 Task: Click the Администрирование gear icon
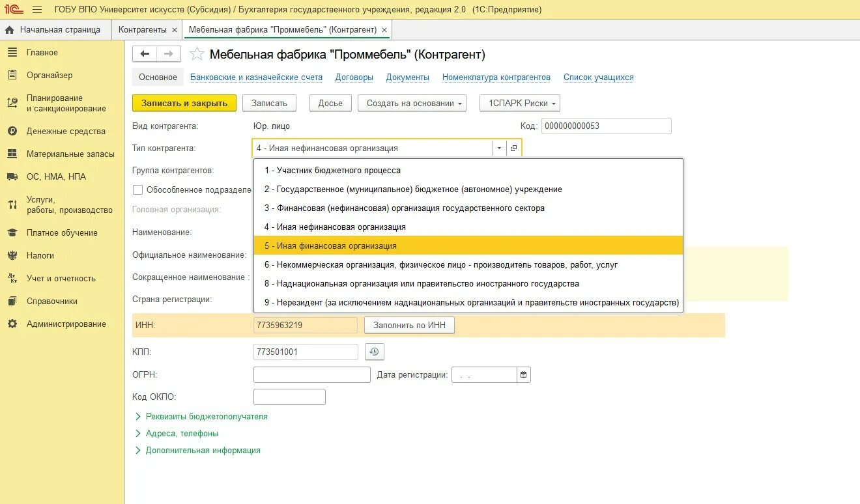[12, 324]
